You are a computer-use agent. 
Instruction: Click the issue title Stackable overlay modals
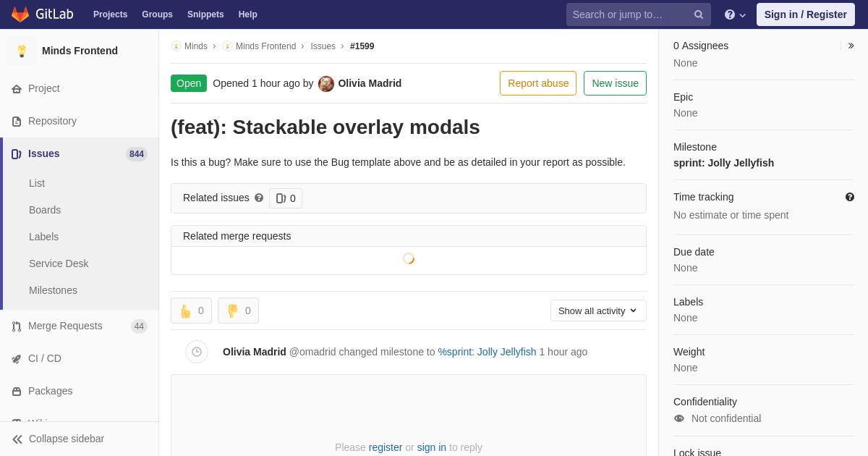tap(325, 127)
